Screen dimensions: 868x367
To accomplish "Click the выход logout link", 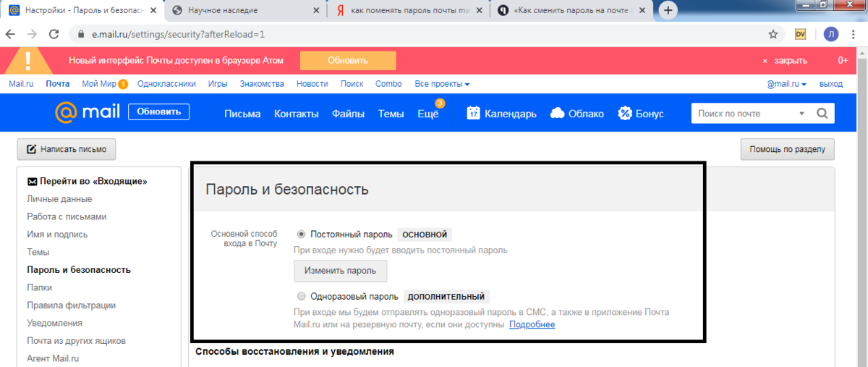I will click(x=830, y=84).
